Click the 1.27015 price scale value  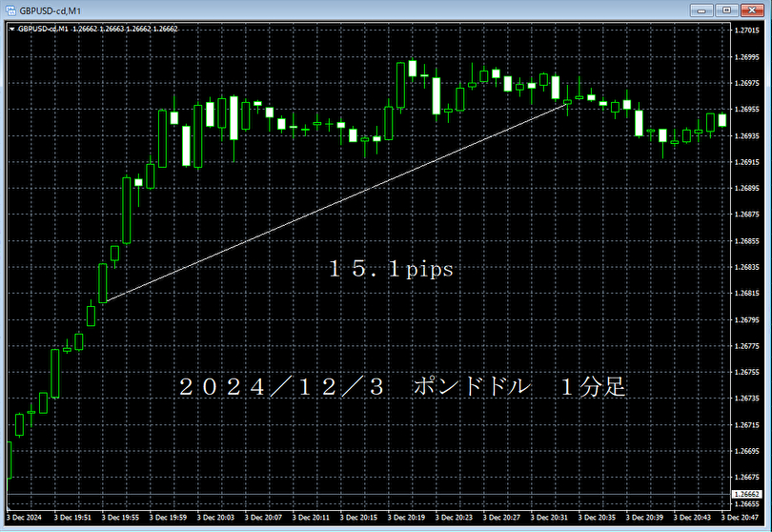pyautogui.click(x=746, y=31)
